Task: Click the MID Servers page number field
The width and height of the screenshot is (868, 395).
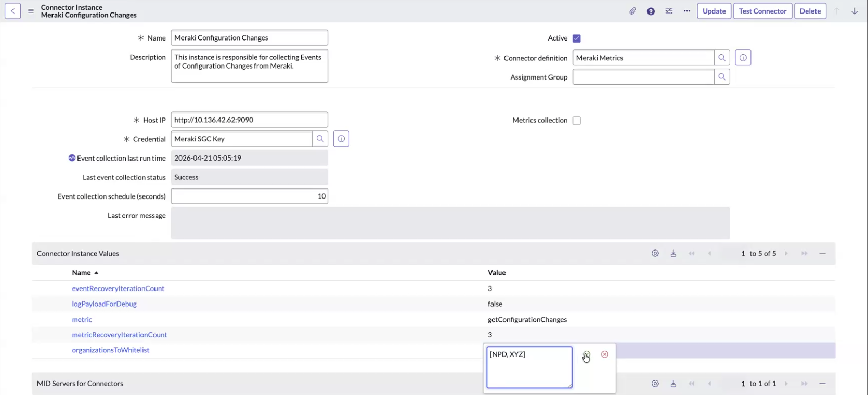Action: click(x=734, y=384)
